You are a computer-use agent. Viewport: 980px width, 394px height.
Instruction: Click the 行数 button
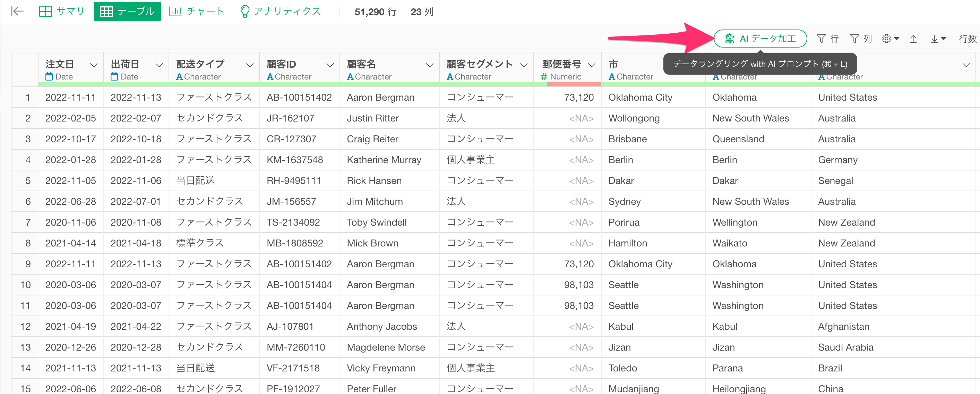tap(967, 39)
